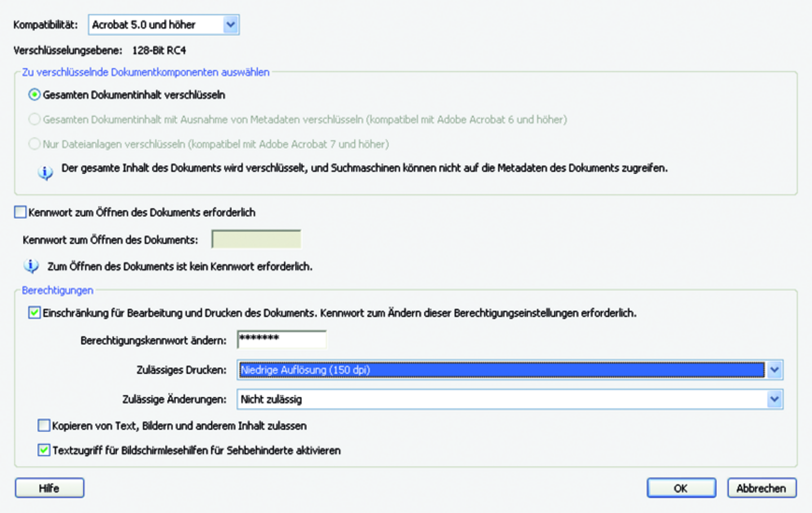The height and width of the screenshot is (513, 812).
Task: Open the Zulässiges Drucken dropdown arrow
Action: click(775, 370)
